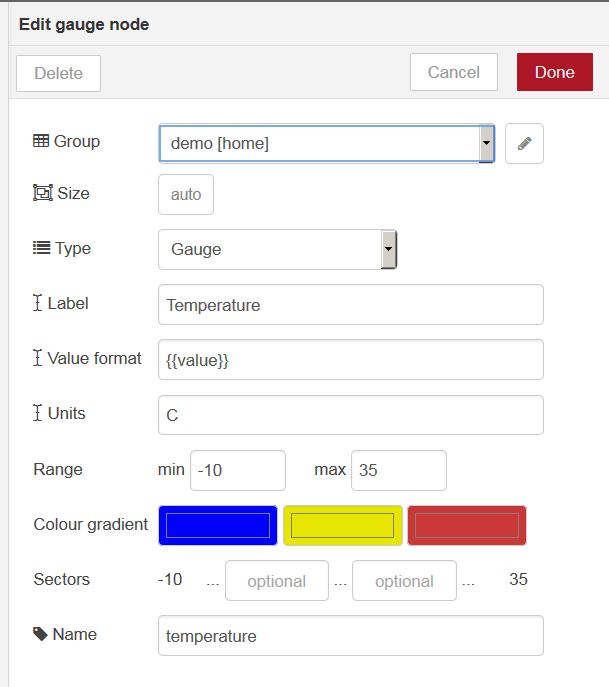Image resolution: width=609 pixels, height=687 pixels.
Task: Delete the gauge node
Action: [x=58, y=73]
